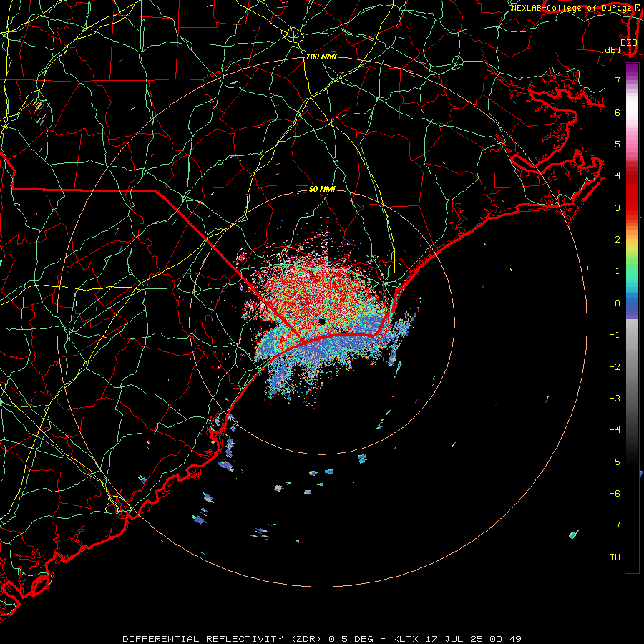This screenshot has height=644, width=644.
Task: Click the 5 value on the color scale
Action: (618, 144)
